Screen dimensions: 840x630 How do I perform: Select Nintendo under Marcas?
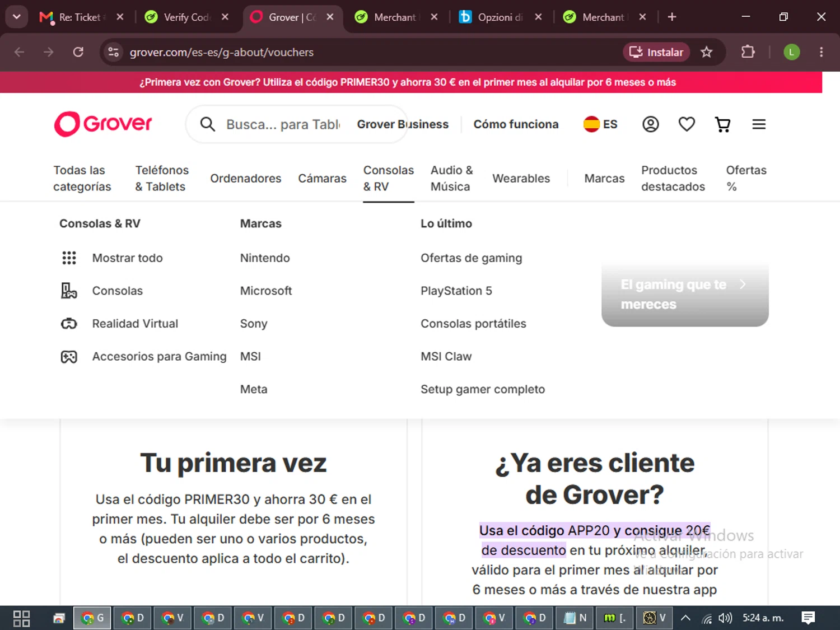point(265,258)
